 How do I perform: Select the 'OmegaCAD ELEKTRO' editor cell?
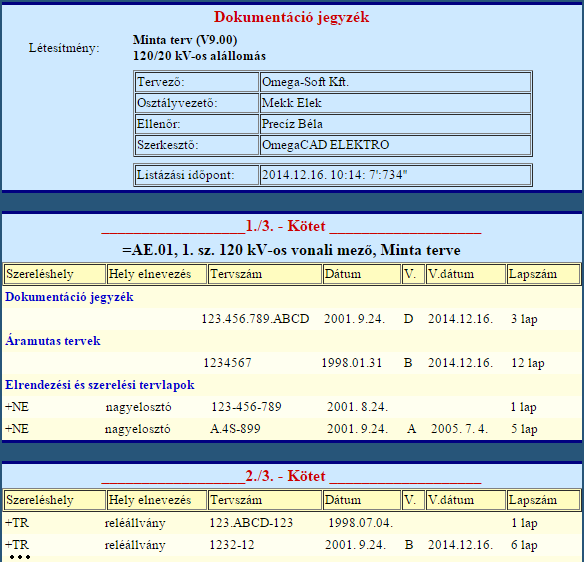[395, 145]
